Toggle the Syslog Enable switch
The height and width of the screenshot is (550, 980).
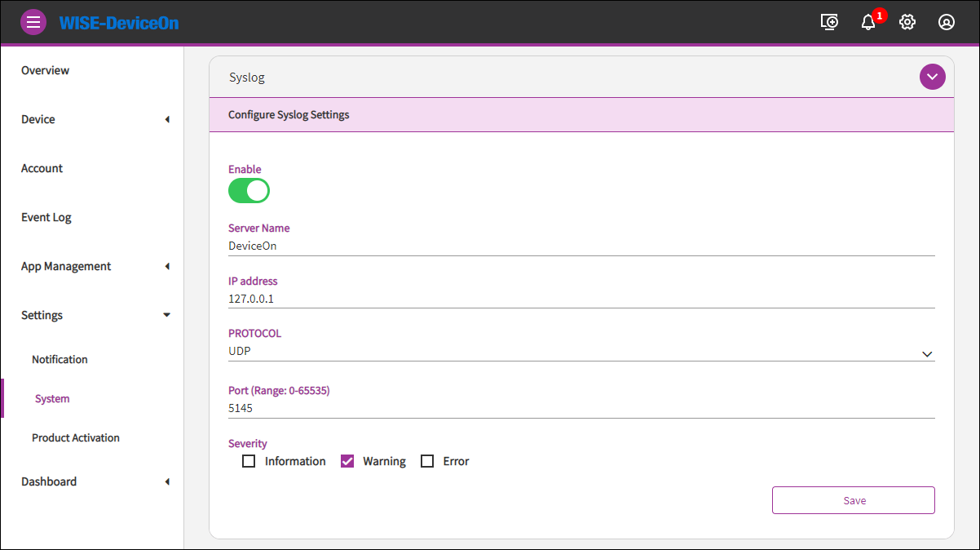click(249, 191)
